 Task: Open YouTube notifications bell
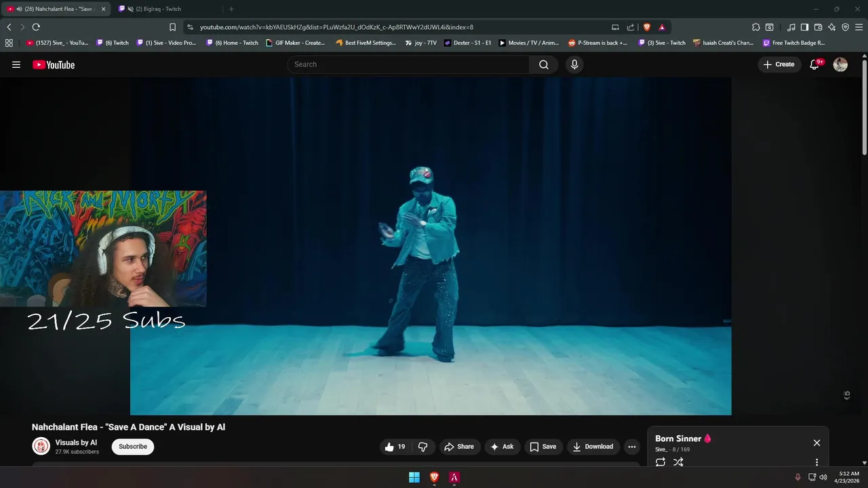(x=815, y=64)
